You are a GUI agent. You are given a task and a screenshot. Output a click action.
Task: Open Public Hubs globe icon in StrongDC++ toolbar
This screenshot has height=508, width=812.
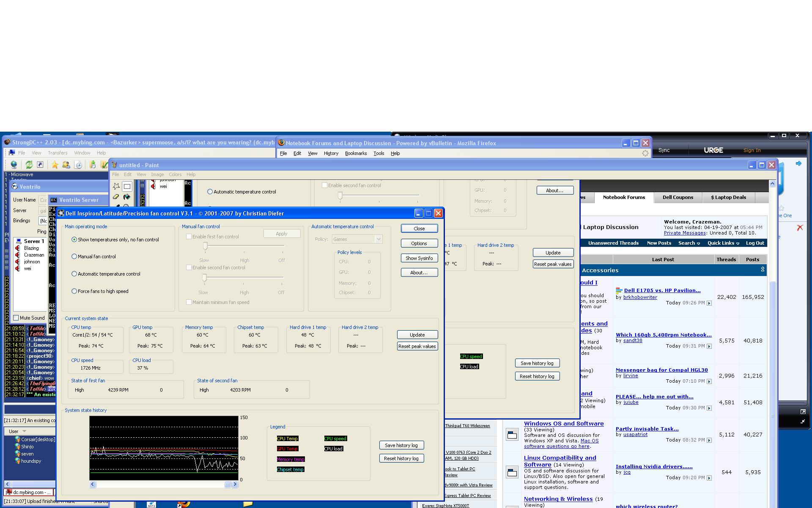pos(14,165)
